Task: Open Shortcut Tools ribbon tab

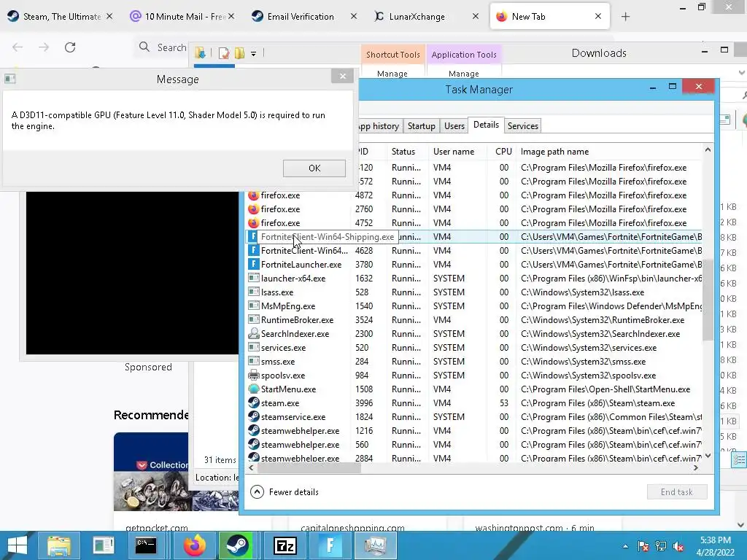Action: 392,55
